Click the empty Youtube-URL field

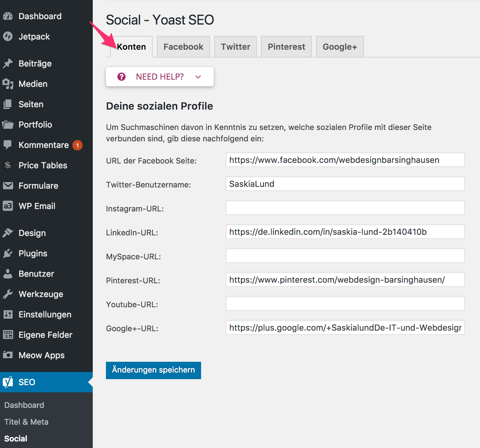tap(345, 303)
